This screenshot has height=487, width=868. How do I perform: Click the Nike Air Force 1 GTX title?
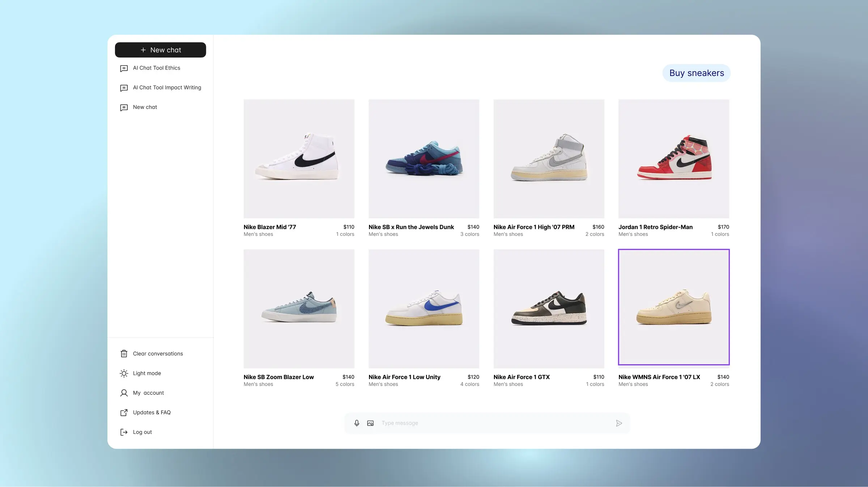point(522,377)
